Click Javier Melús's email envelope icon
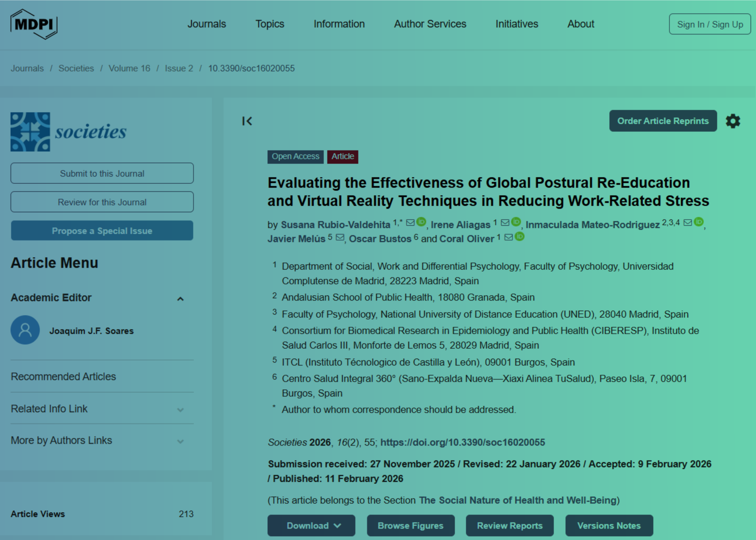This screenshot has height=540, width=756. [340, 238]
